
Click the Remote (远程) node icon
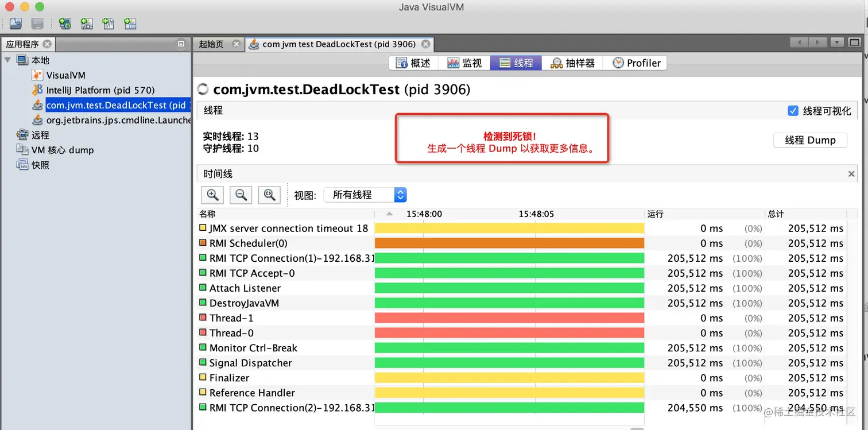(x=22, y=135)
